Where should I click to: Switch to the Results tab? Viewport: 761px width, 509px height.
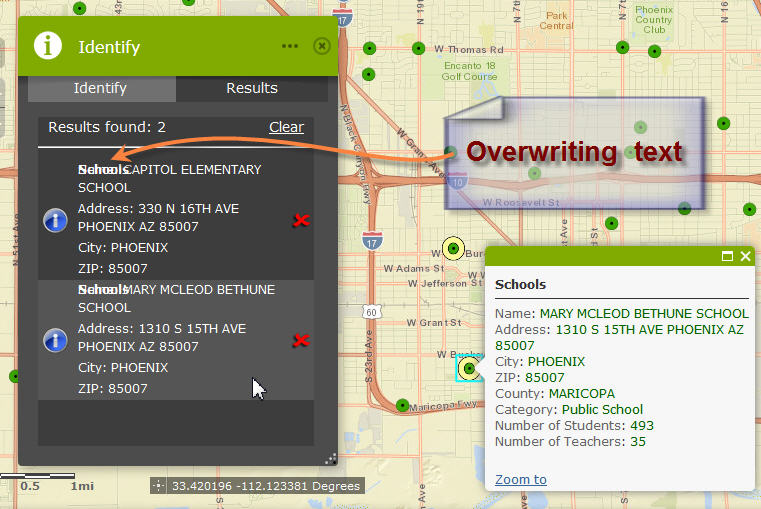click(x=252, y=88)
